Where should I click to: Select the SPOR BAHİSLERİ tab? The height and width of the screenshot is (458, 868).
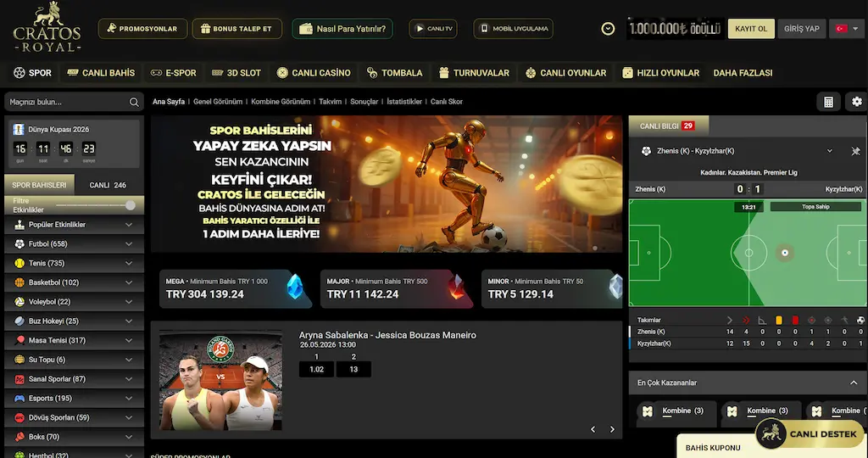[x=39, y=185]
